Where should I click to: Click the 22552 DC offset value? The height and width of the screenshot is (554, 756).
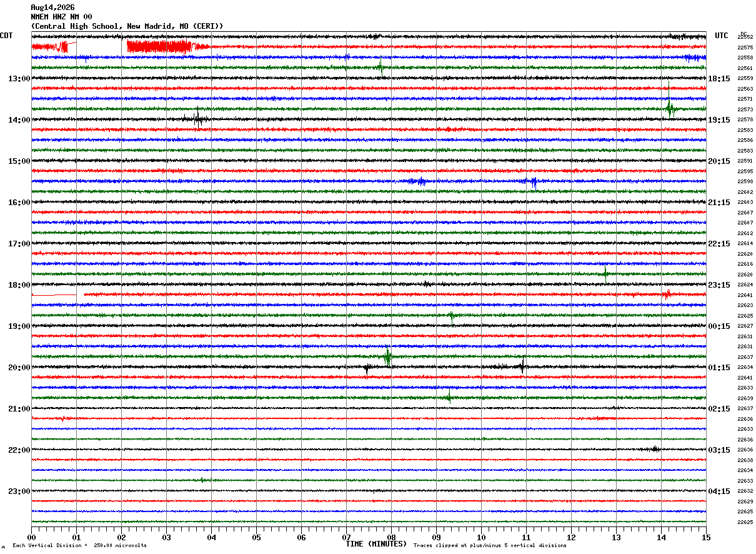(x=745, y=38)
